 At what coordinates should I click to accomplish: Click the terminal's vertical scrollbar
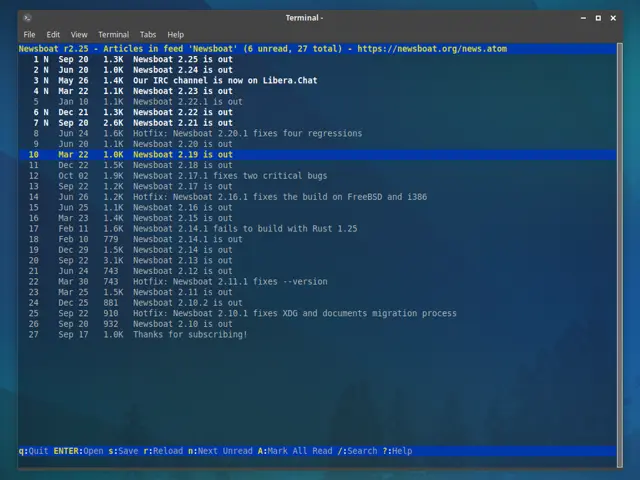(x=620, y=255)
